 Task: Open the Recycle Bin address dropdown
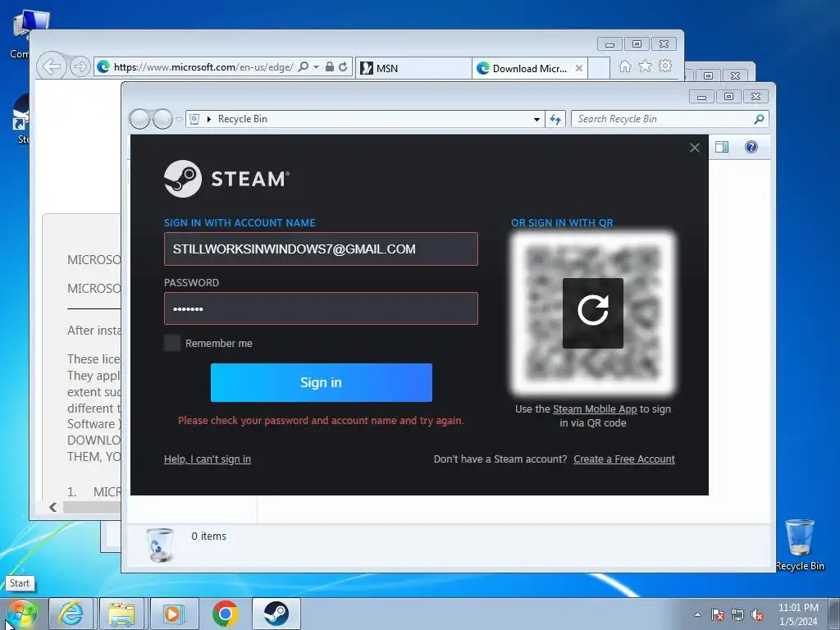coord(536,119)
